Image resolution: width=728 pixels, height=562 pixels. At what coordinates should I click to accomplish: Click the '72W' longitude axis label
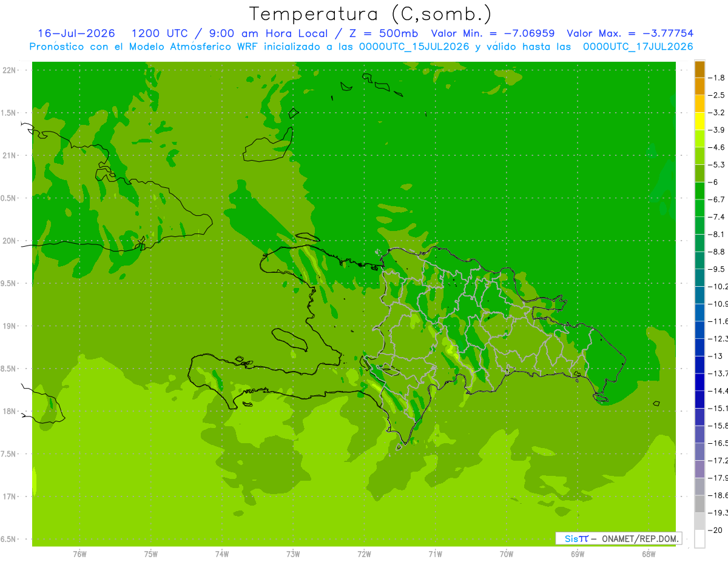365,554
